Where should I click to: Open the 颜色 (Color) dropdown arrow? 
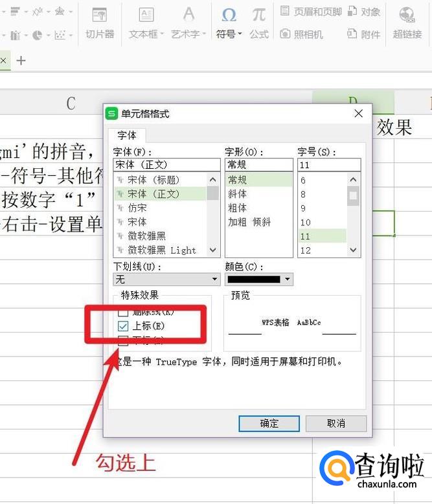(288, 279)
